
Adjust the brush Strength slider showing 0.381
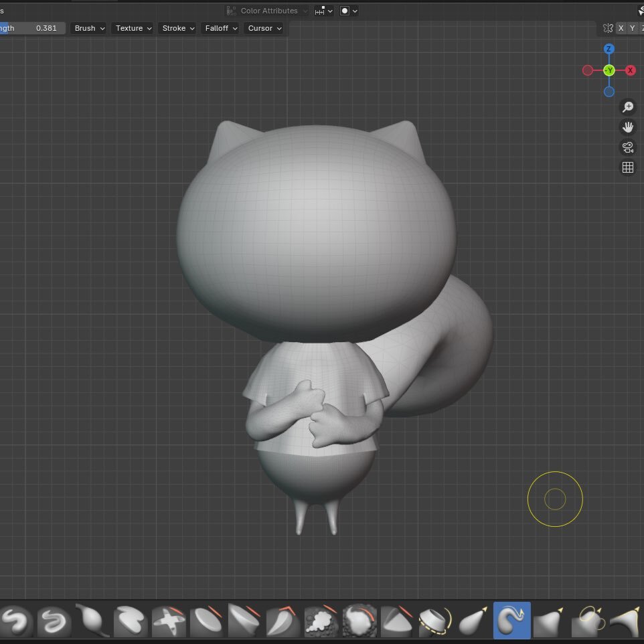pos(32,28)
